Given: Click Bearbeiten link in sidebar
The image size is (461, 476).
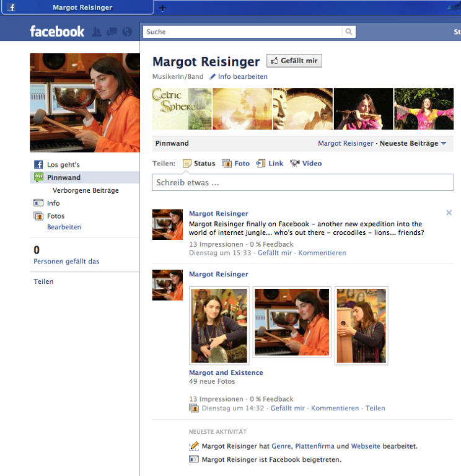Looking at the screenshot, I should pos(64,227).
